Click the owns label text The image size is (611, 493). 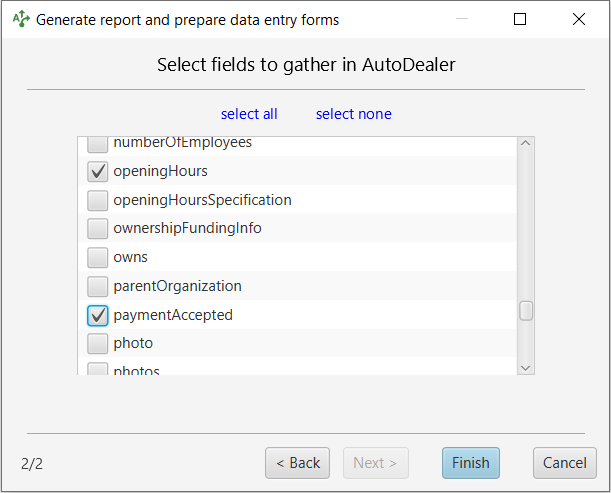point(131,258)
